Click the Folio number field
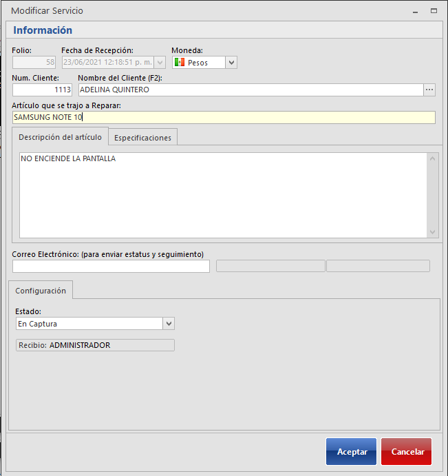Viewport: 448px width, 476px height. pyautogui.click(x=34, y=63)
